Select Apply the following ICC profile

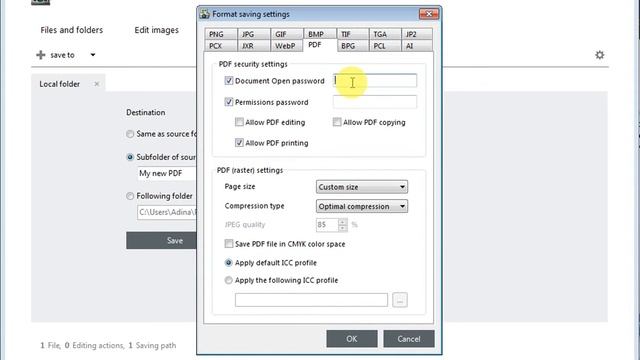[x=229, y=280]
